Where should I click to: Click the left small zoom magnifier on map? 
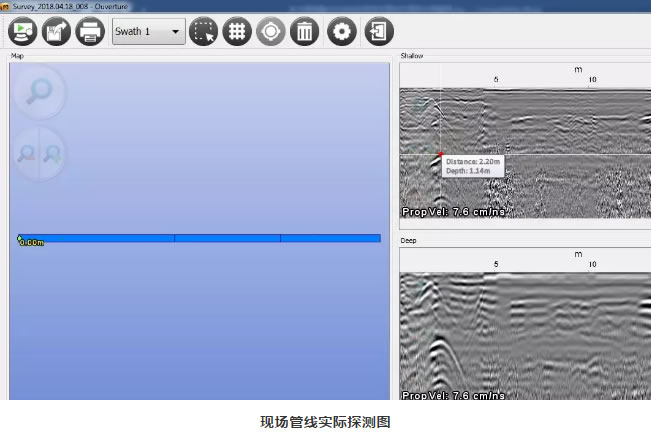click(26, 154)
